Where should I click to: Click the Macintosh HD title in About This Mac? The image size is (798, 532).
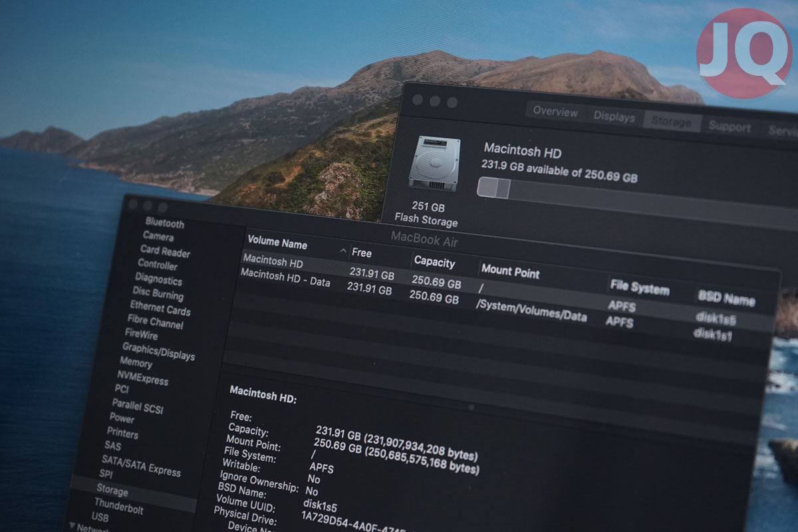coord(523,150)
